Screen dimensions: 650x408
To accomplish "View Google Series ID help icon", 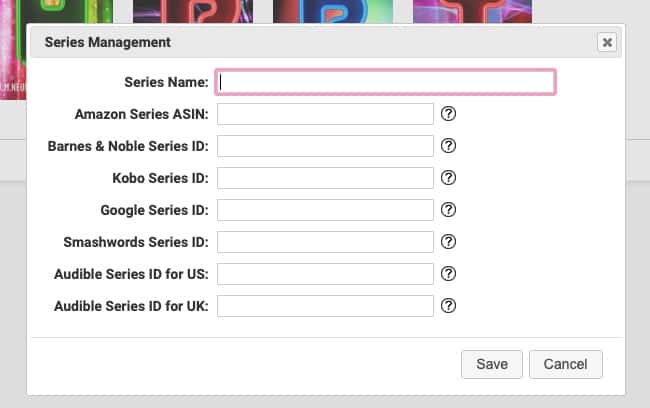I will 448,210.
